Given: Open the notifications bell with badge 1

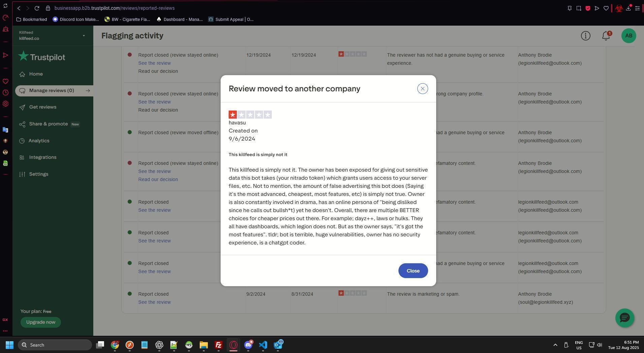Looking at the screenshot, I should click(606, 36).
